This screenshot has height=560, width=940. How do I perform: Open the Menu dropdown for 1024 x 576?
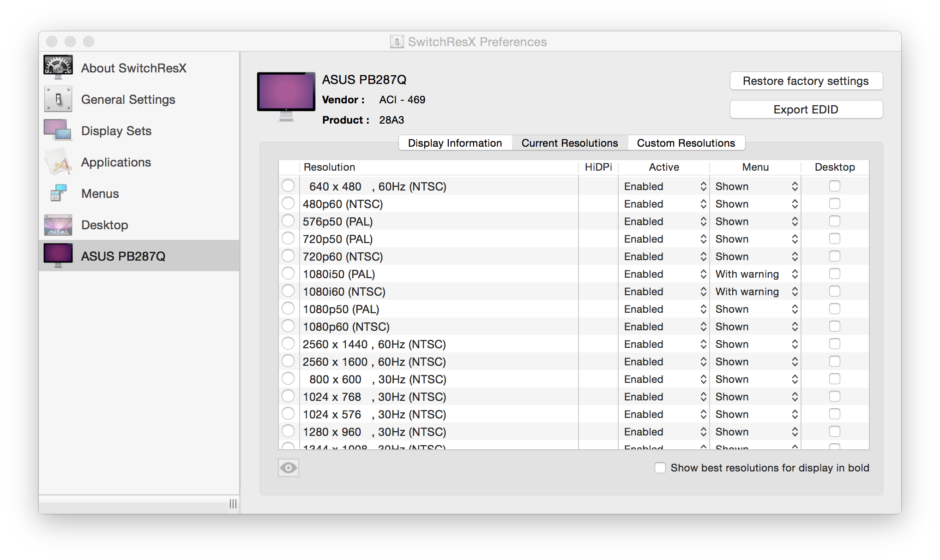[756, 414]
